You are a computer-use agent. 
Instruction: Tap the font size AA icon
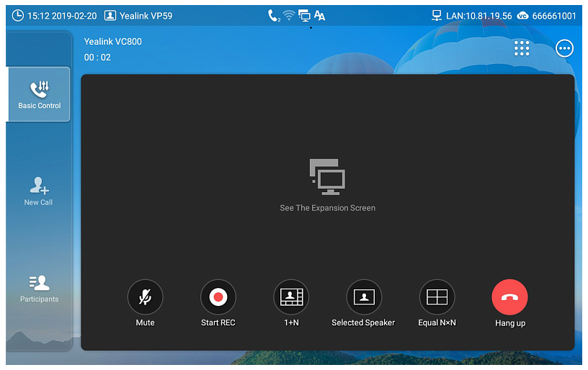tap(319, 15)
